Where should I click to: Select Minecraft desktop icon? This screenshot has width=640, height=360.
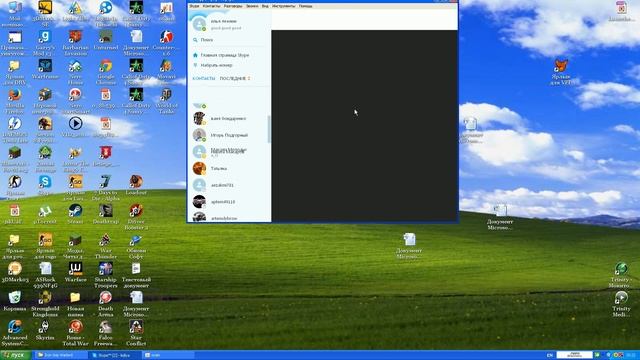pyautogui.click(x=15, y=158)
